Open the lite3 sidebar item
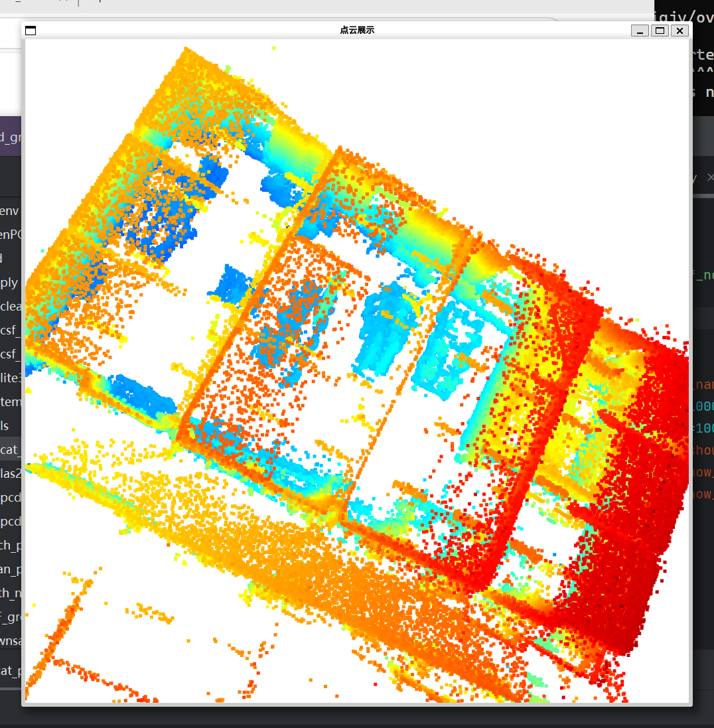Screen dimensions: 714x728 [9, 378]
